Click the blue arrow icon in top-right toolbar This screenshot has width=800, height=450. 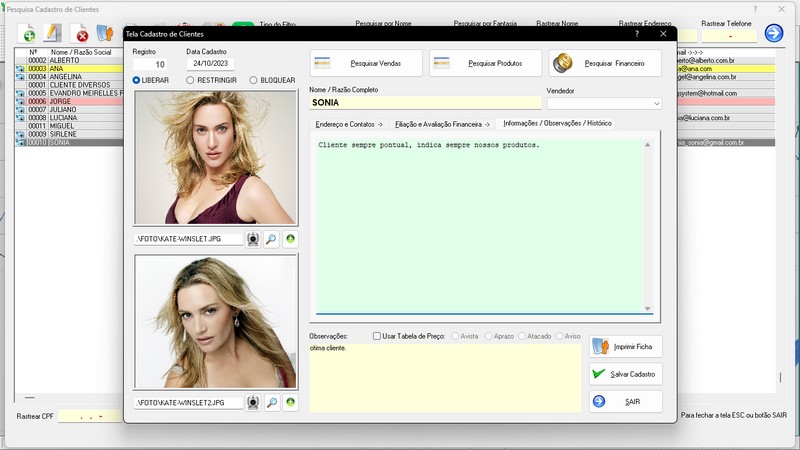click(x=773, y=33)
